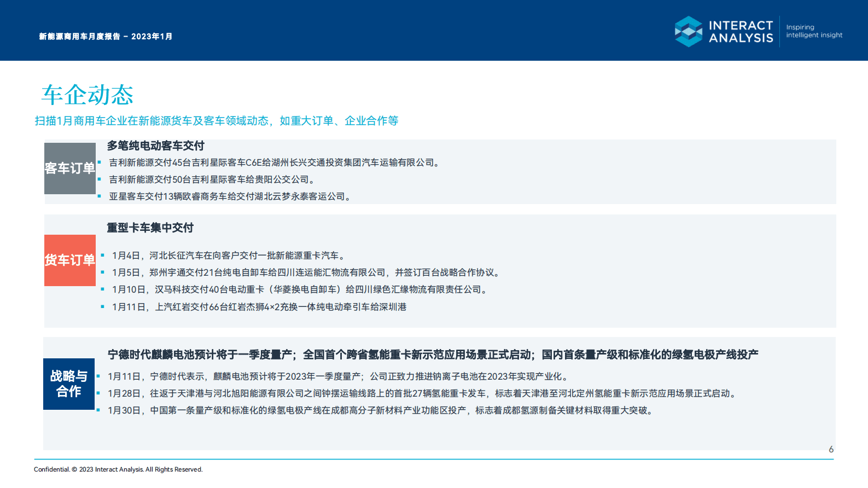
Task: Click the 'Inspiring intelligent insight' tagline
Action: pyautogui.click(x=814, y=31)
